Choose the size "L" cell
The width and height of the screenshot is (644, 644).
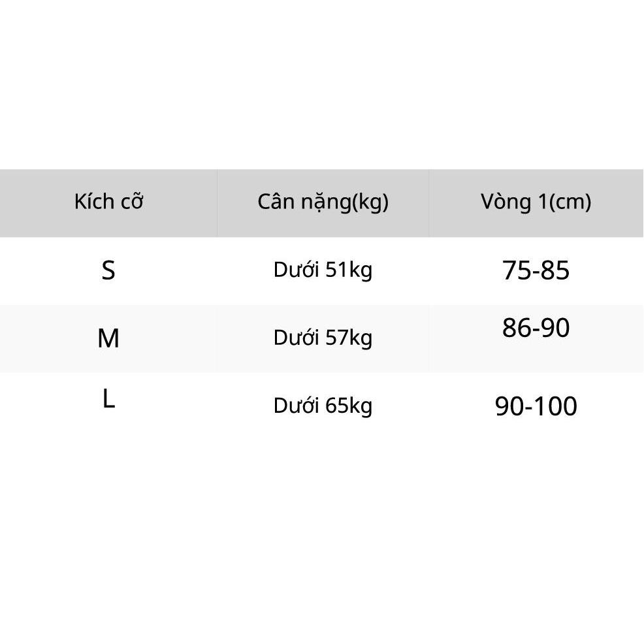tap(108, 399)
